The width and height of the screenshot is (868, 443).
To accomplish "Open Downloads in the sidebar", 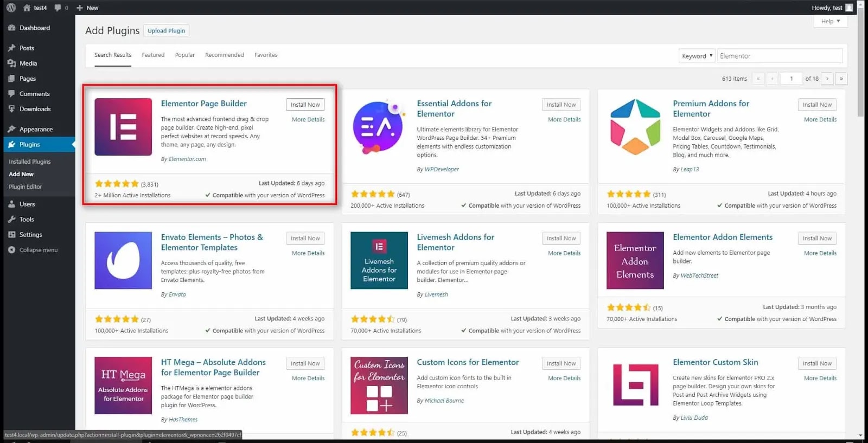I will pyautogui.click(x=35, y=108).
